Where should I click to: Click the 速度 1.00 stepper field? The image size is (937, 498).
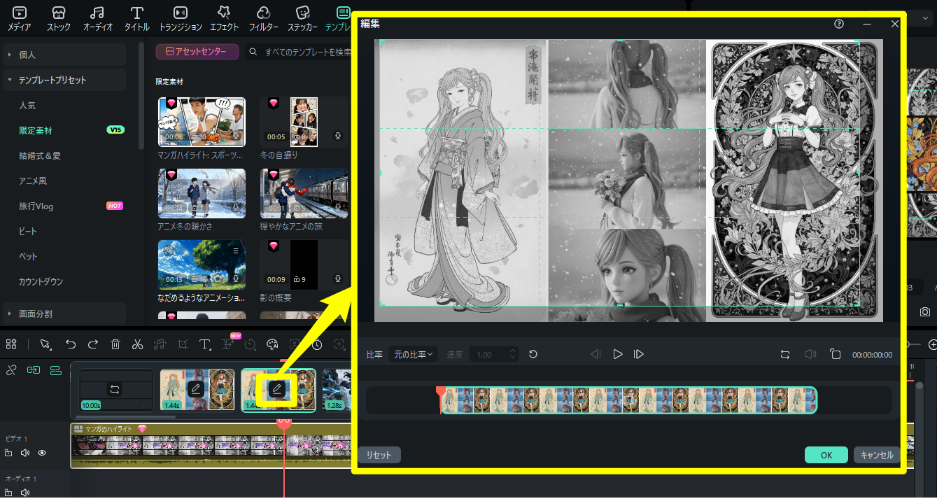pos(494,355)
